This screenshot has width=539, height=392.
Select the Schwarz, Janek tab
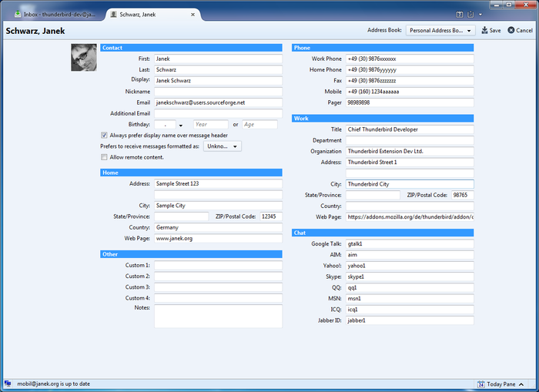(x=153, y=15)
